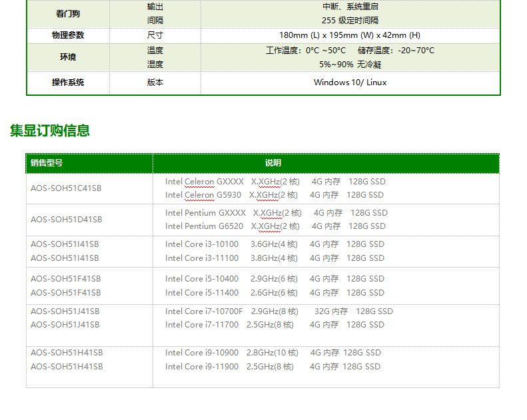Select the 180mm x 195mm x 42mm dimensions text
527x420 pixels.
(350, 35)
